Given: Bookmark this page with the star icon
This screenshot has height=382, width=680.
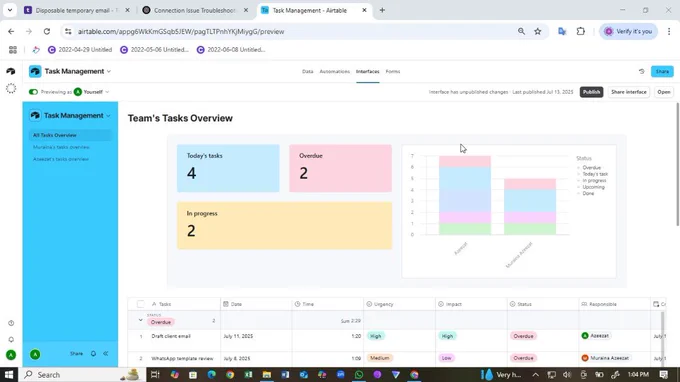Looking at the screenshot, I should click(538, 31).
